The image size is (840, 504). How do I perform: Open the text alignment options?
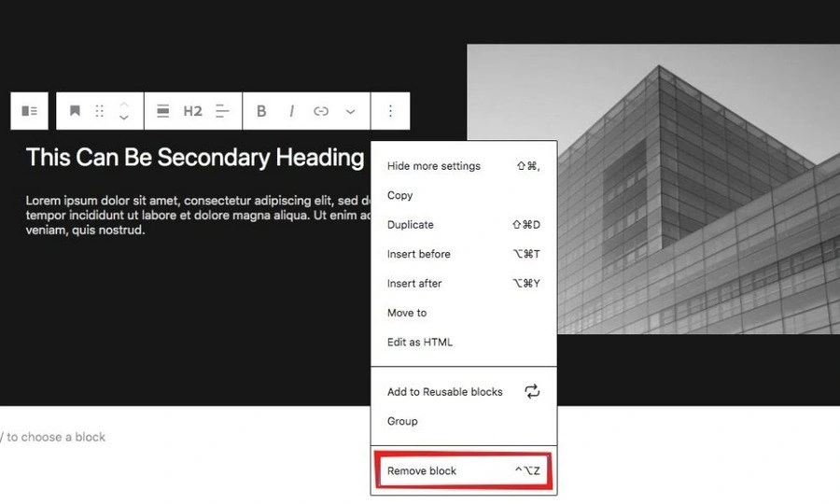222,111
